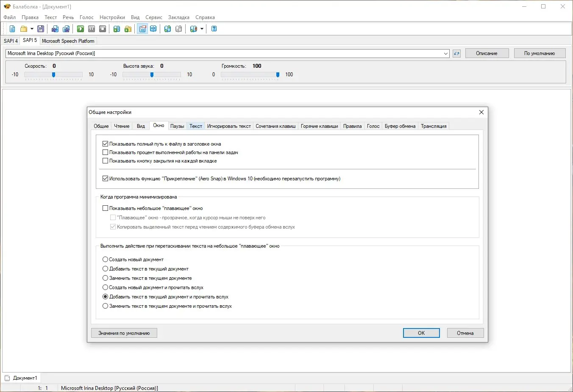This screenshot has width=573, height=392.
Task: Create a new document with the toolbar icon
Action: 12,29
